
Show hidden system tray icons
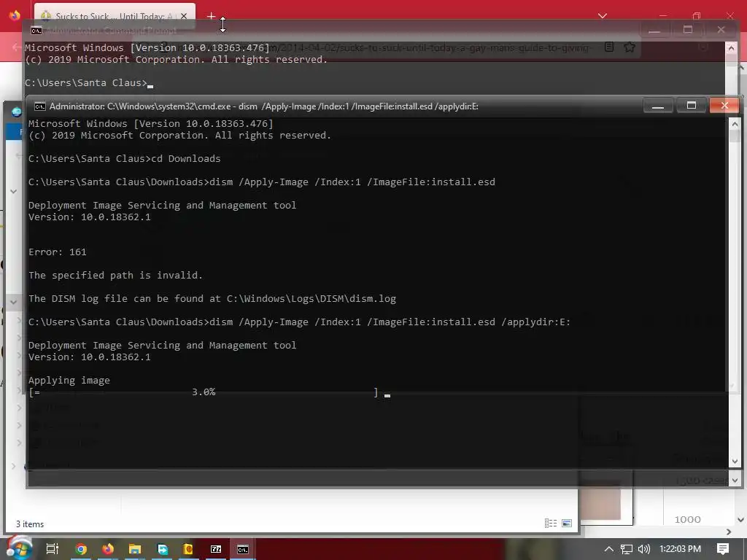point(609,549)
